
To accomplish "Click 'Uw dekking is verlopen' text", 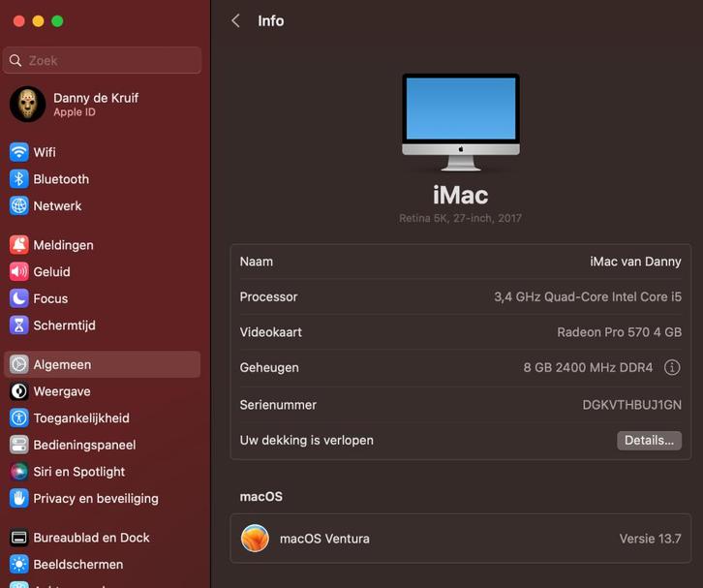I will (x=307, y=441).
